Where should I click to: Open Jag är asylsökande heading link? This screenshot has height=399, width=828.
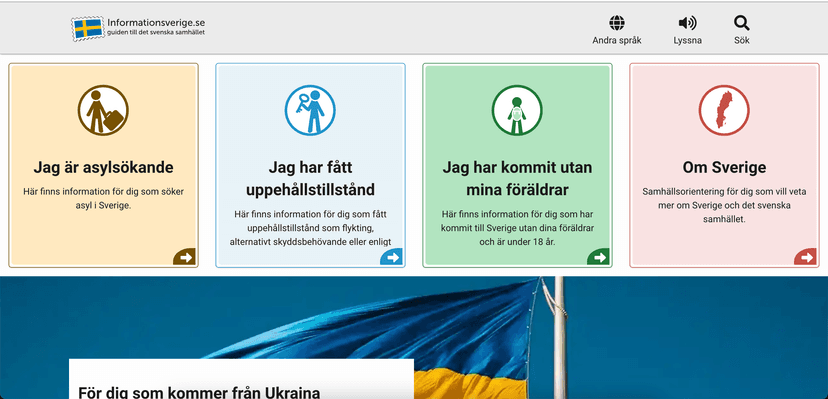[x=104, y=168]
